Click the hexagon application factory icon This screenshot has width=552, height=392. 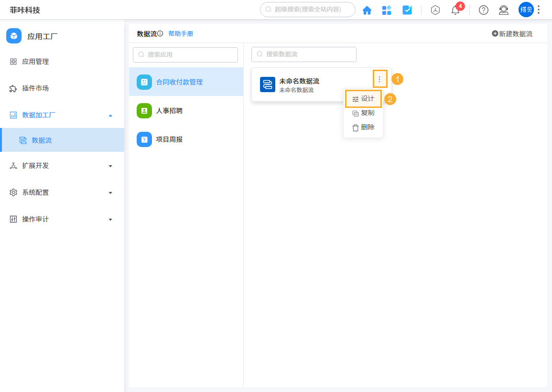click(x=435, y=10)
